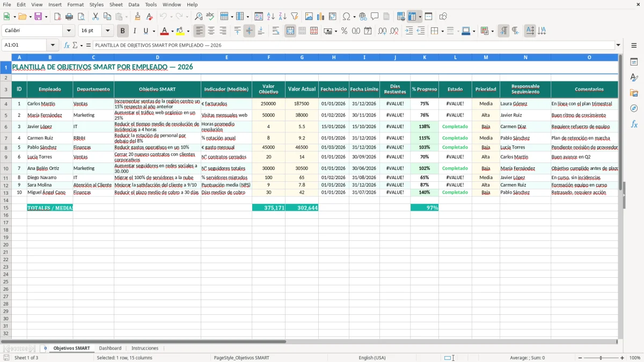Screen dimensions: 644x362
Task: Open the sidebar Properties panel
Action: [x=634, y=62]
